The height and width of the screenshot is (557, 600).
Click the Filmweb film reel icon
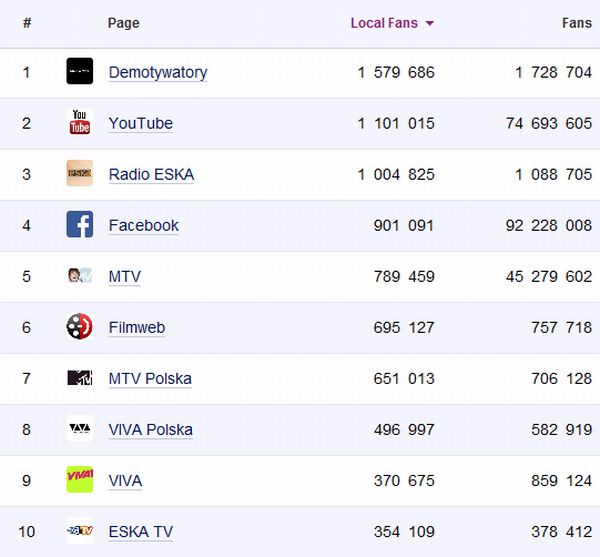tap(80, 326)
